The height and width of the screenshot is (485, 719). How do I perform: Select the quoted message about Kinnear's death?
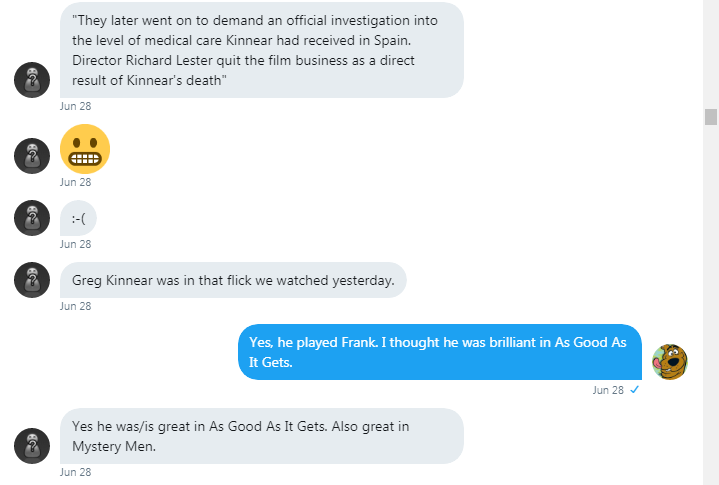(x=262, y=50)
